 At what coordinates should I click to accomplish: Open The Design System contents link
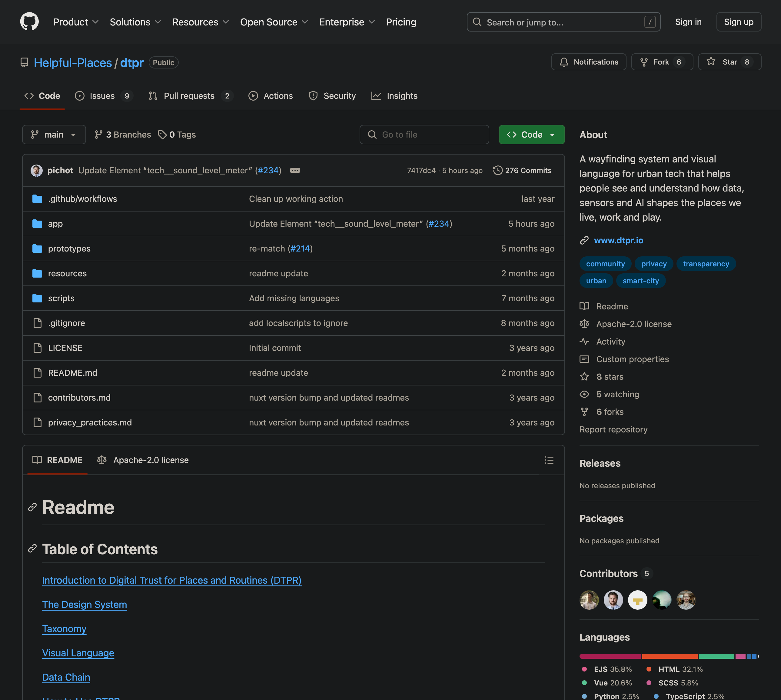pos(85,604)
